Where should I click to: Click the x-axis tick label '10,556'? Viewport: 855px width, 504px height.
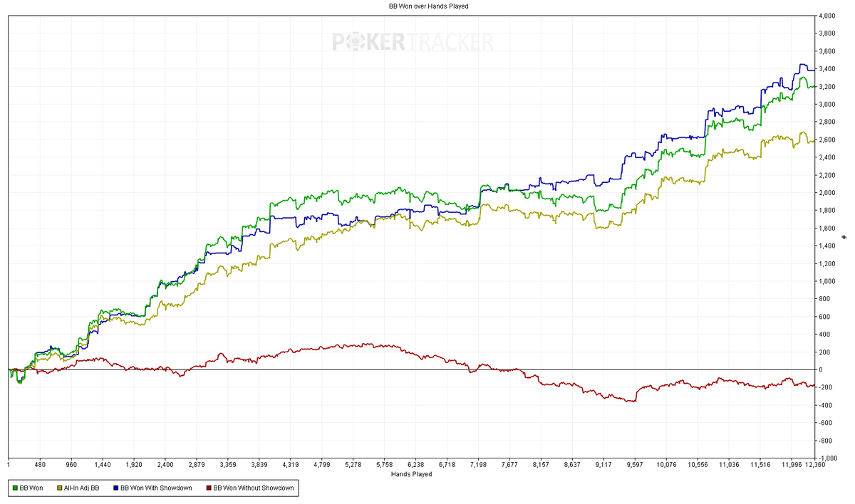(698, 465)
